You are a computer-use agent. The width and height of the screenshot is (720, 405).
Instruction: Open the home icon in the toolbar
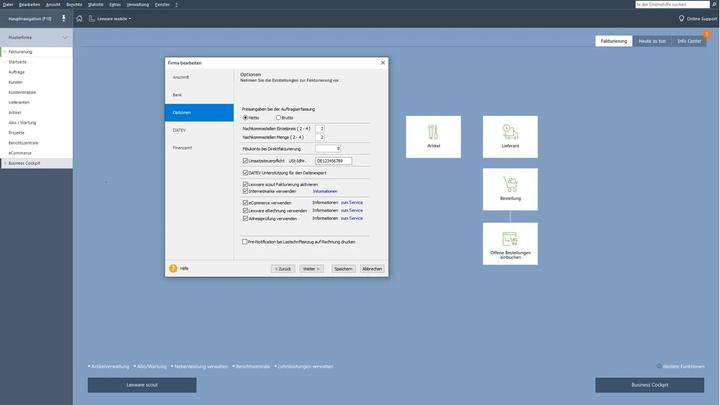pos(79,18)
